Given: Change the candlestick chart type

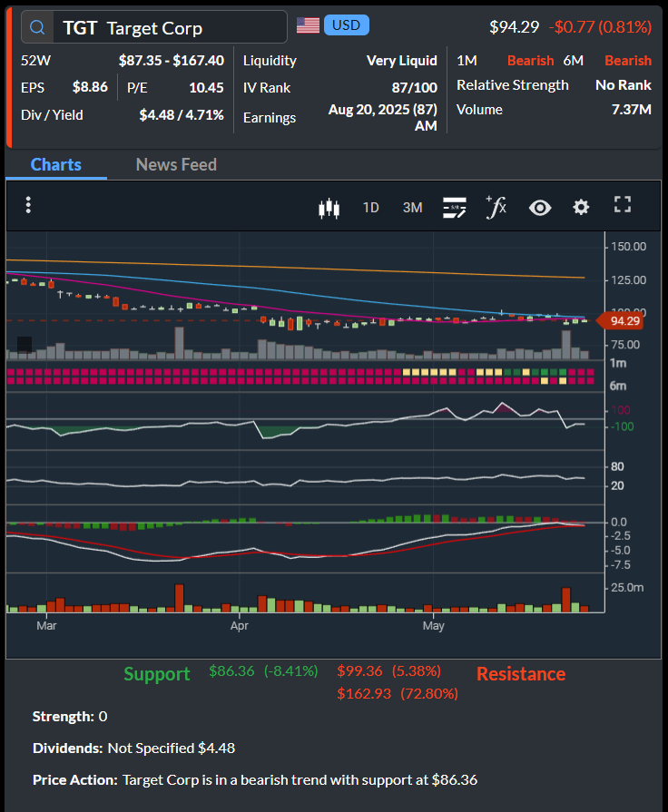Looking at the screenshot, I should pos(329,208).
